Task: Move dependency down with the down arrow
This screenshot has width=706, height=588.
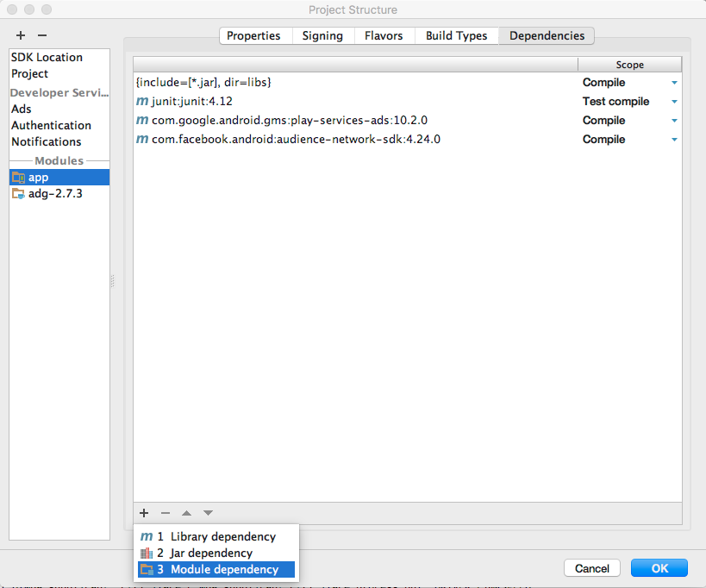Action: pyautogui.click(x=208, y=513)
